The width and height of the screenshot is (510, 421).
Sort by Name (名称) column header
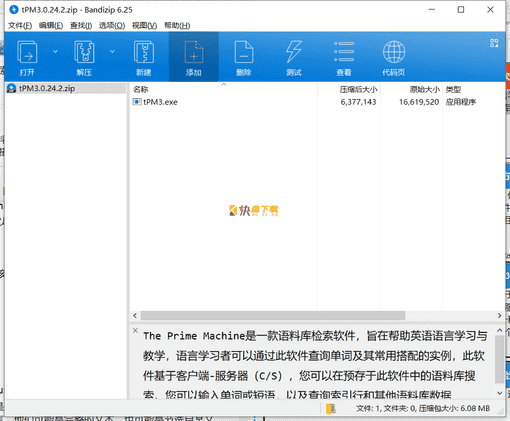pyautogui.click(x=140, y=89)
